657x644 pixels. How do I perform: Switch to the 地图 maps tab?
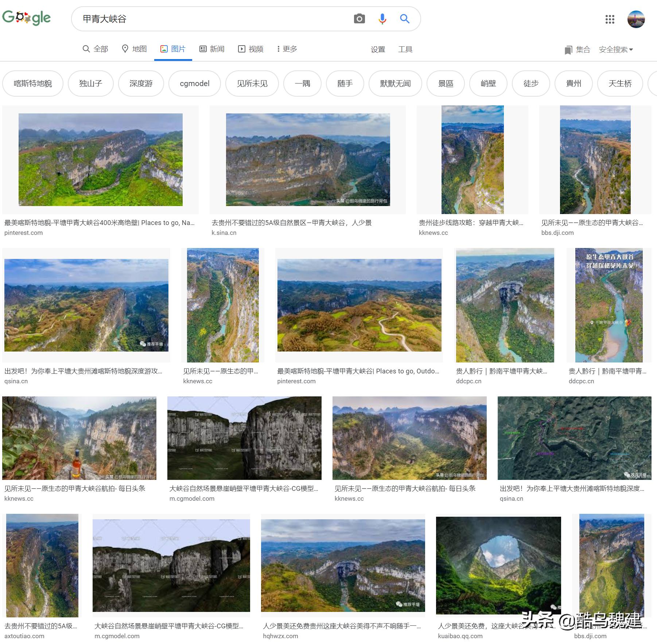134,49
